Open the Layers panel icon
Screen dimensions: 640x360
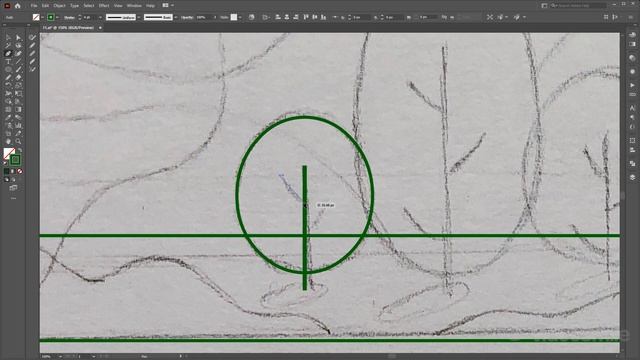[632, 177]
